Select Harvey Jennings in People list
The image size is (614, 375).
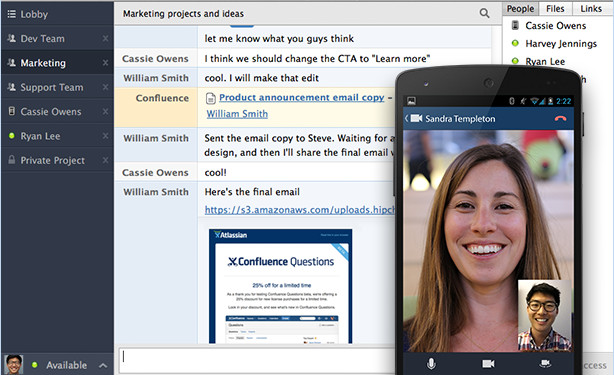[561, 44]
